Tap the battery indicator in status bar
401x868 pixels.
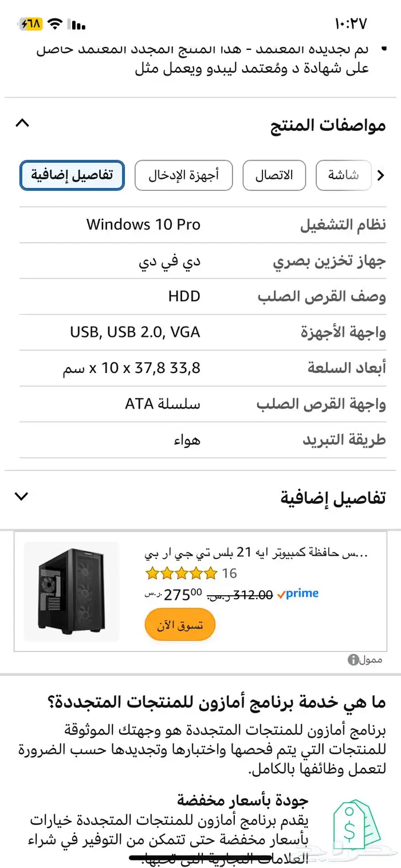pyautogui.click(x=31, y=24)
